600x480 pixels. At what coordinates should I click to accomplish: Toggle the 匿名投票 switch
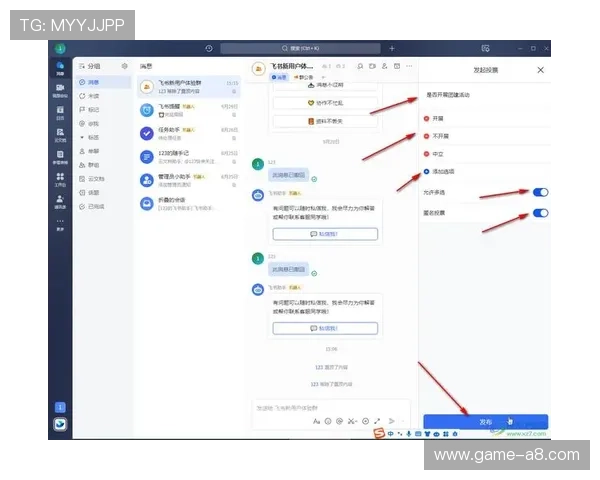(540, 212)
